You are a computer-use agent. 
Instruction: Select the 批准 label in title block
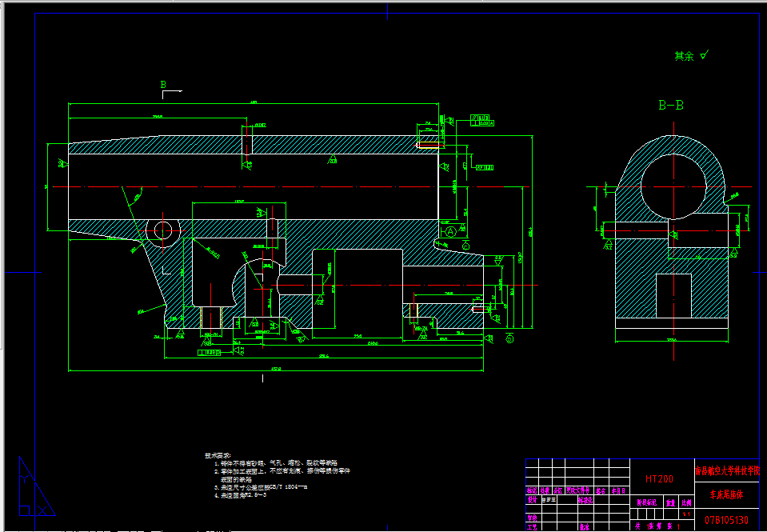[x=585, y=527]
